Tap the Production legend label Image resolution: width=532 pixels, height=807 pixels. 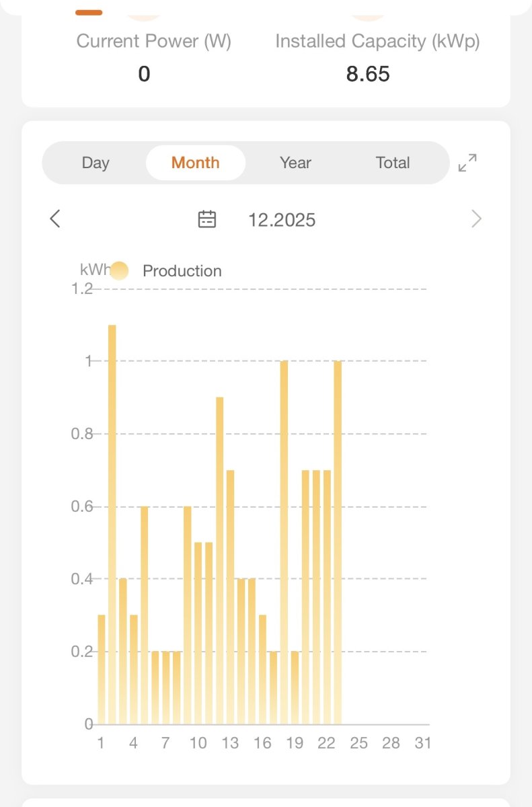tap(182, 271)
